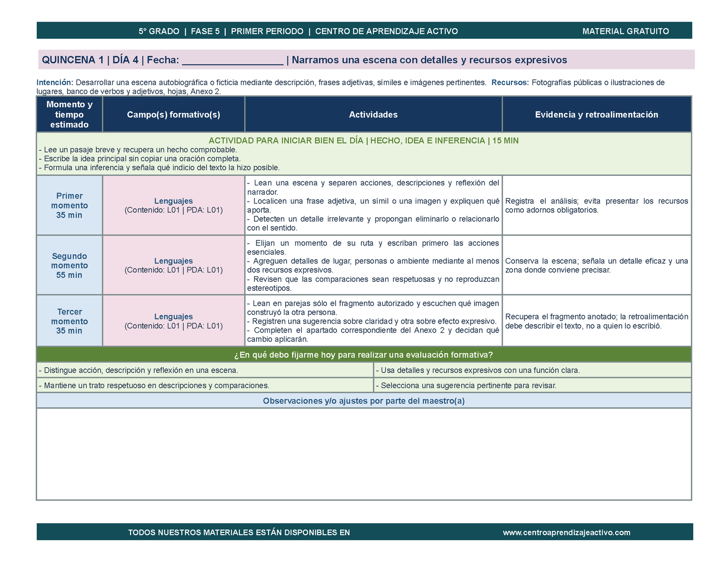The height and width of the screenshot is (563, 728).
Task: Click activity 'Completen el apartado correspondiente del Anexo 2'
Action: point(373,335)
